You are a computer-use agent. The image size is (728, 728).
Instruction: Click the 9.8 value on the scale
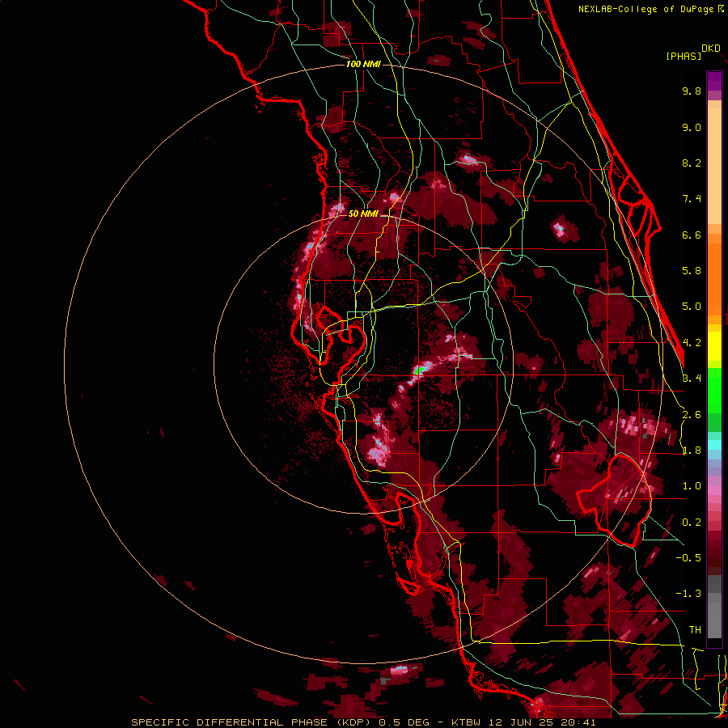point(692,91)
